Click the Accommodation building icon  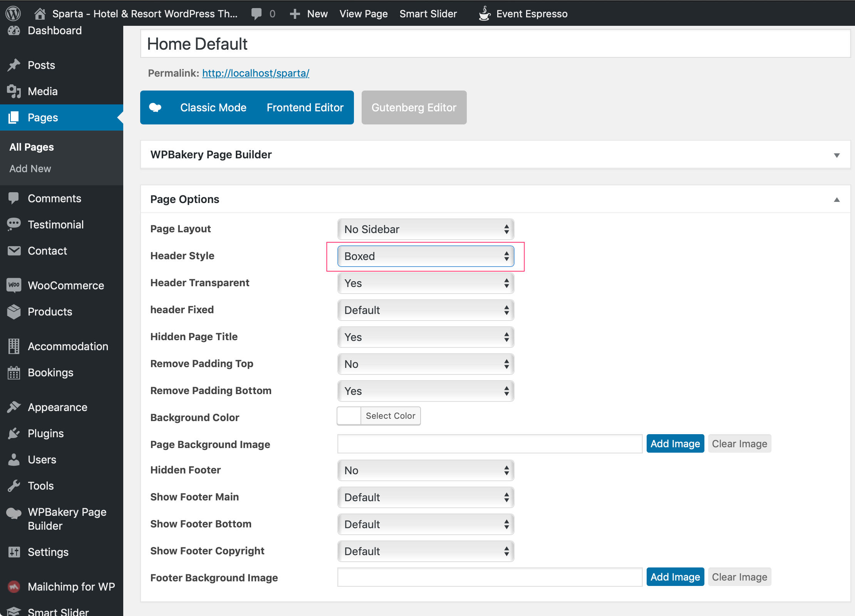[14, 346]
